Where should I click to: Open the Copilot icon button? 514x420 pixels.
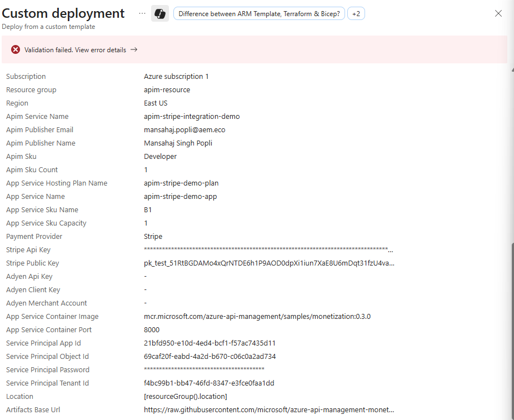(x=160, y=13)
